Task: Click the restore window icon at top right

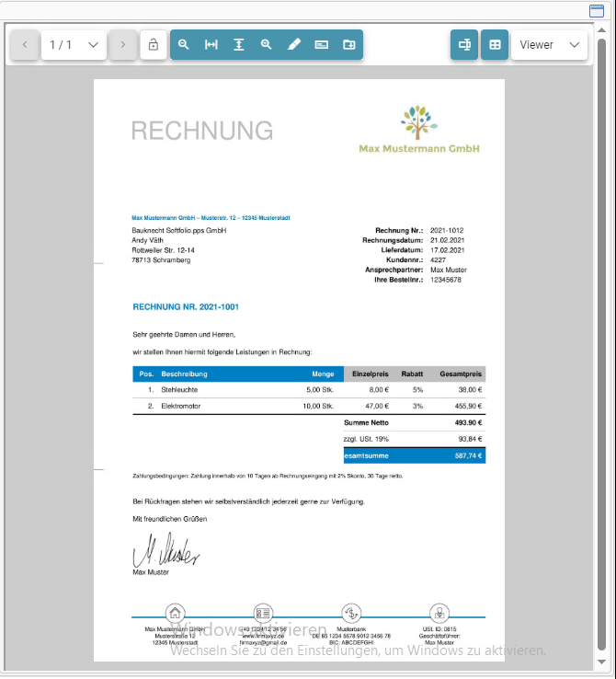Action: pyautogui.click(x=597, y=10)
